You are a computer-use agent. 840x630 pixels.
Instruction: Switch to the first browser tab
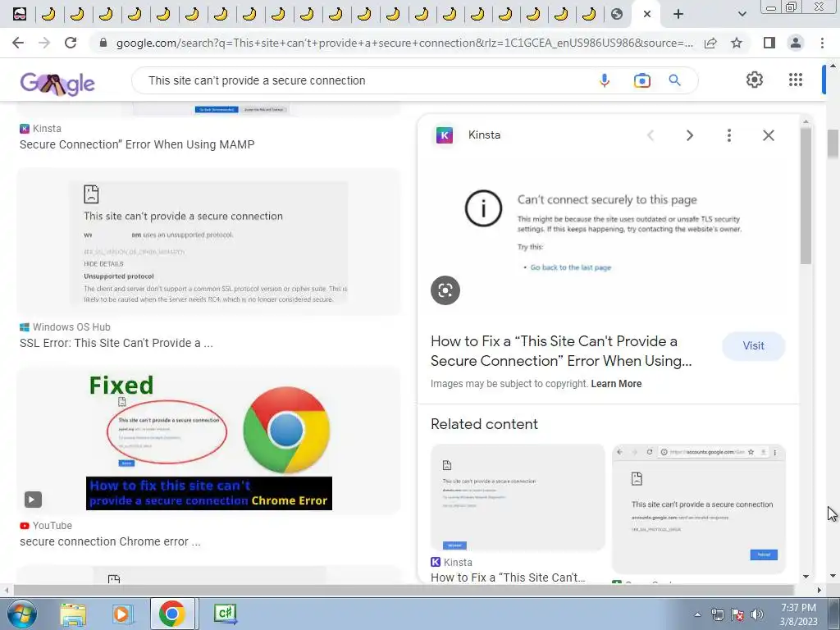point(20,14)
